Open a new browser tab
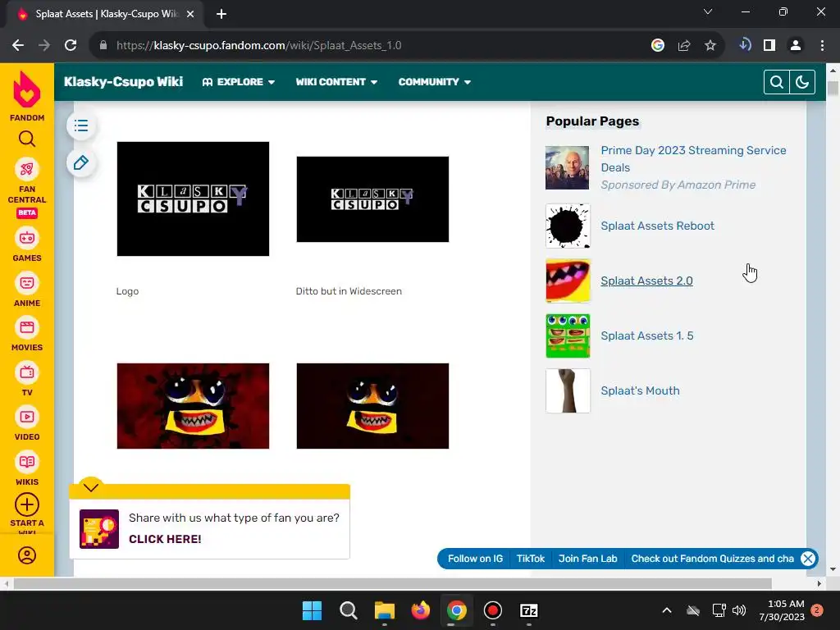This screenshot has width=840, height=630. [x=221, y=14]
